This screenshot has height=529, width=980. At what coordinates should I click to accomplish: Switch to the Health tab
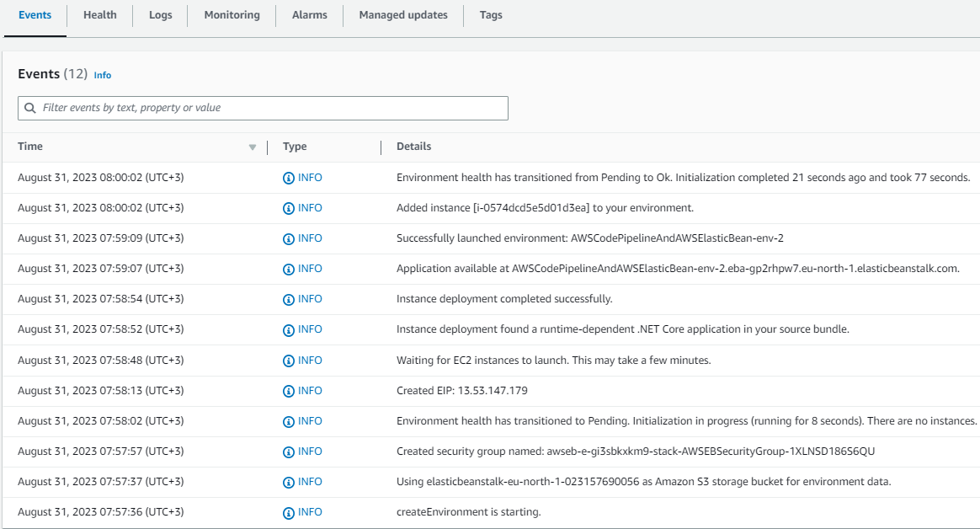(x=100, y=14)
